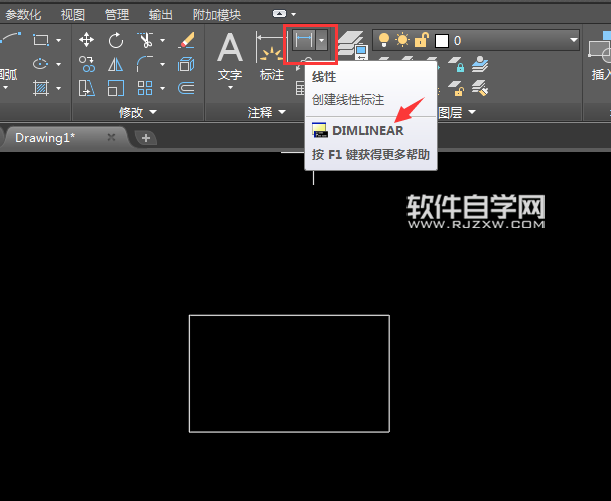This screenshot has height=501, width=611.
Task: Click the large Text (文字) tool
Action: (230, 56)
